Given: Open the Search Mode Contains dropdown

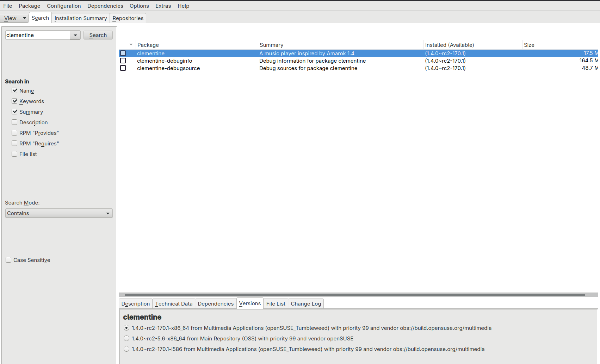Looking at the screenshot, I should [x=59, y=213].
